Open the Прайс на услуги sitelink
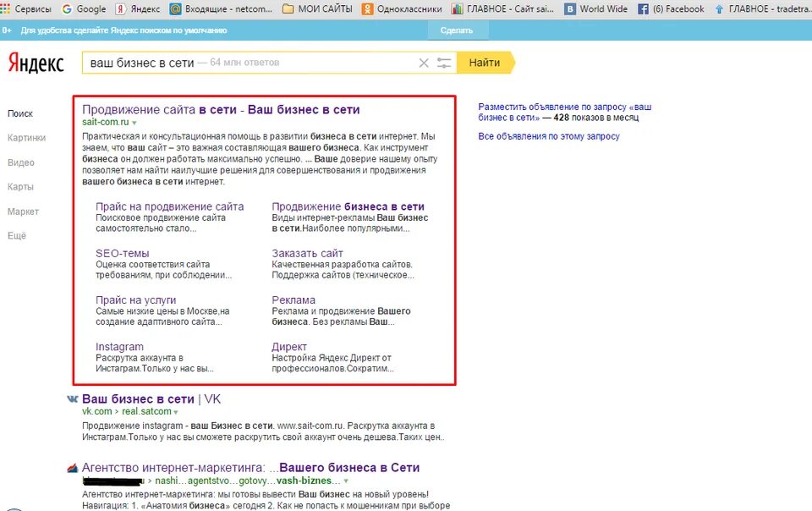812x511 pixels. pos(135,299)
